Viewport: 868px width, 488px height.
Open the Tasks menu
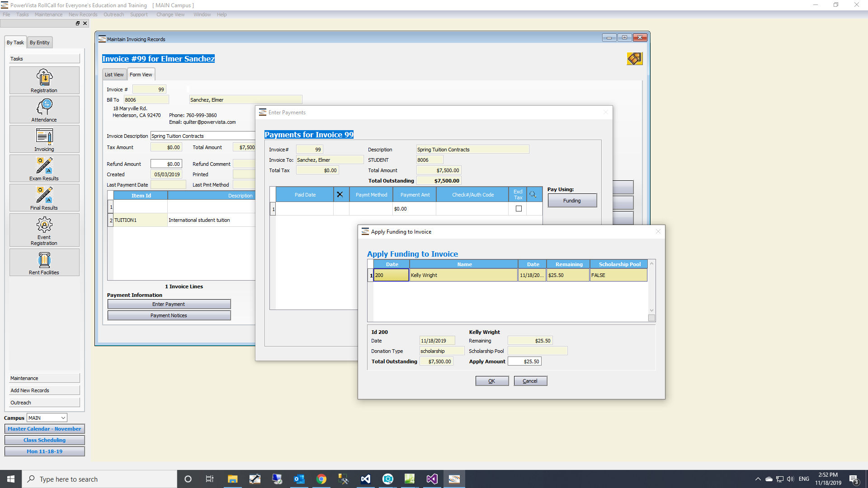tap(23, 14)
